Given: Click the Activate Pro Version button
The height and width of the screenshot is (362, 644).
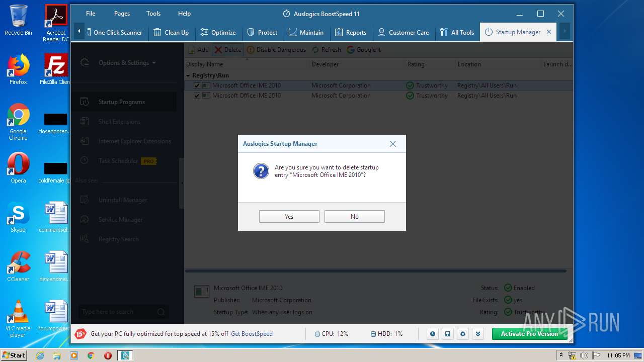Looking at the screenshot, I should click(529, 334).
